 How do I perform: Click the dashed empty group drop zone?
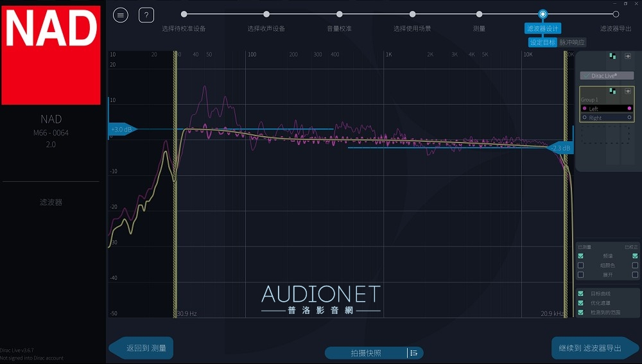(605, 134)
